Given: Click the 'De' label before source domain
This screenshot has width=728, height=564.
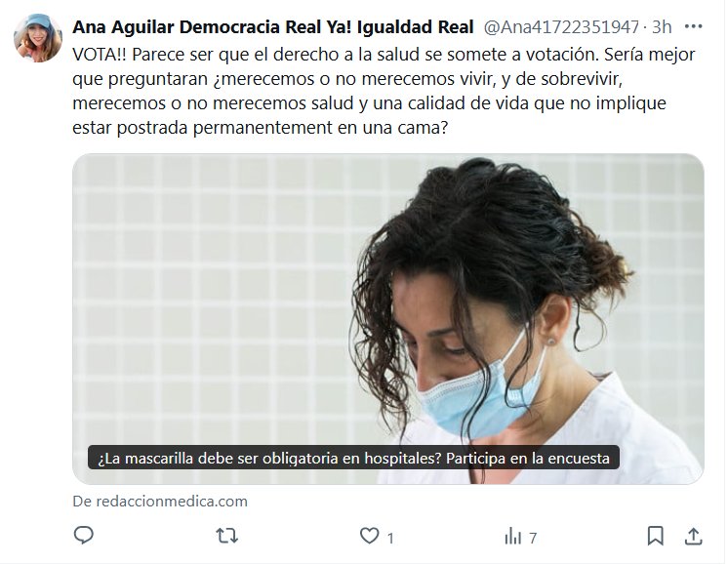Looking at the screenshot, I should tap(82, 502).
